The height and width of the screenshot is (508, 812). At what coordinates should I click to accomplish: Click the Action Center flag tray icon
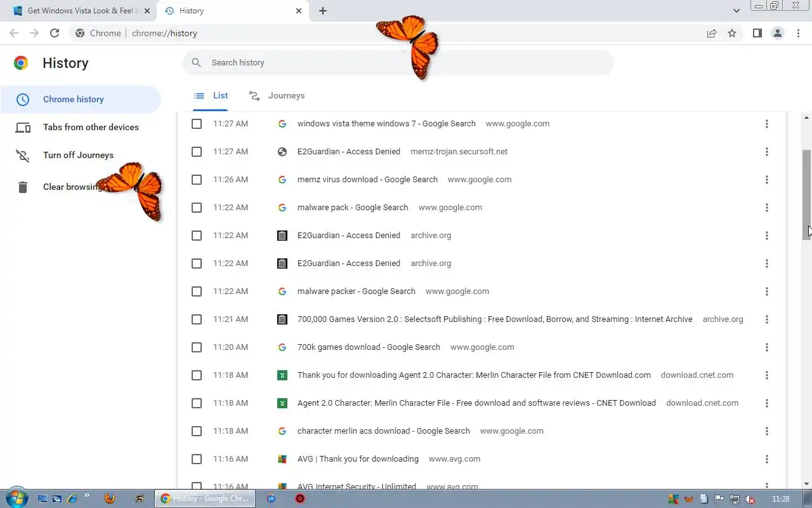pos(719,499)
